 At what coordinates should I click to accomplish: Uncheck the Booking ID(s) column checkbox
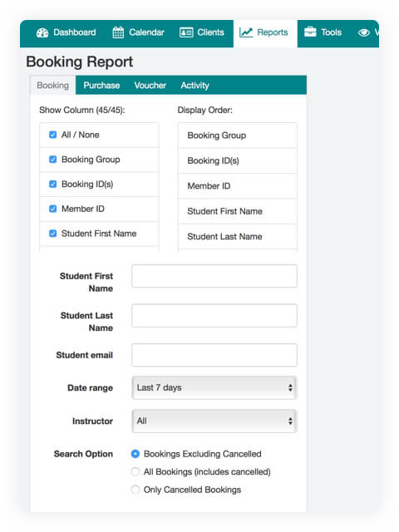pyautogui.click(x=53, y=184)
